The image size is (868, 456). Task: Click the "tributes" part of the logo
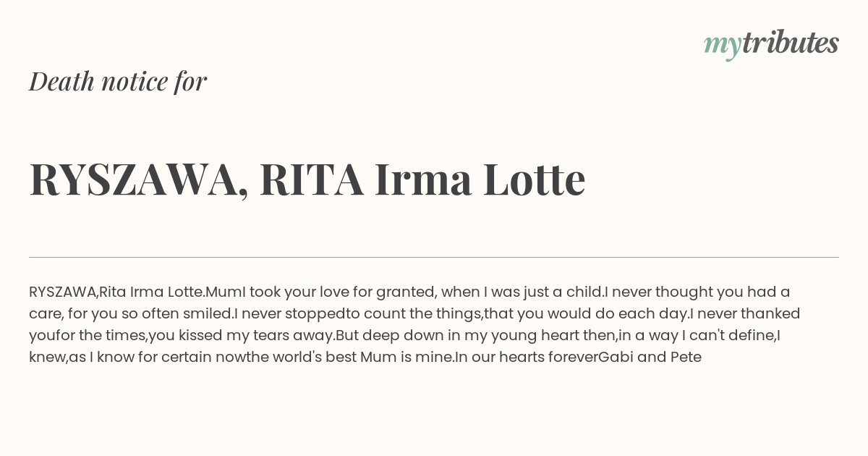[791, 43]
